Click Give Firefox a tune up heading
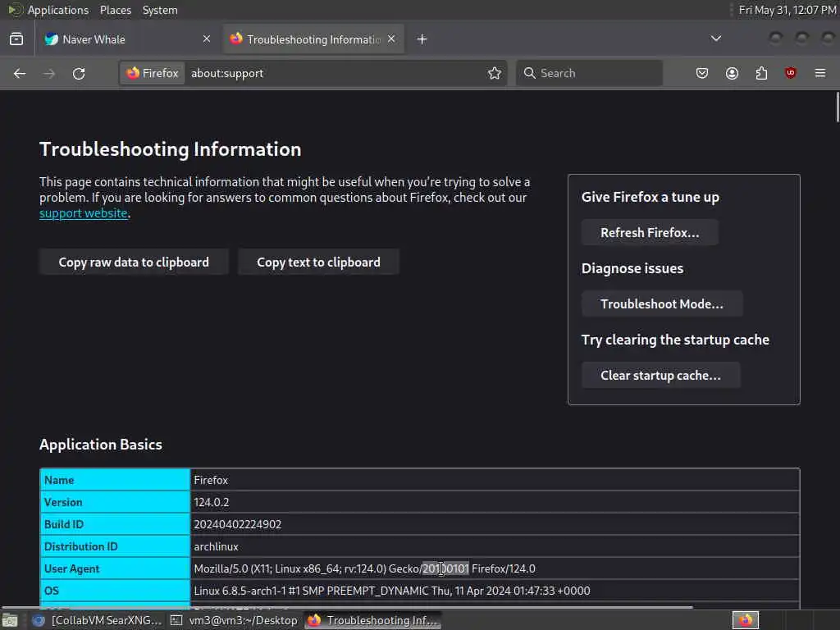Screen dimensions: 840x630 pyautogui.click(x=651, y=197)
